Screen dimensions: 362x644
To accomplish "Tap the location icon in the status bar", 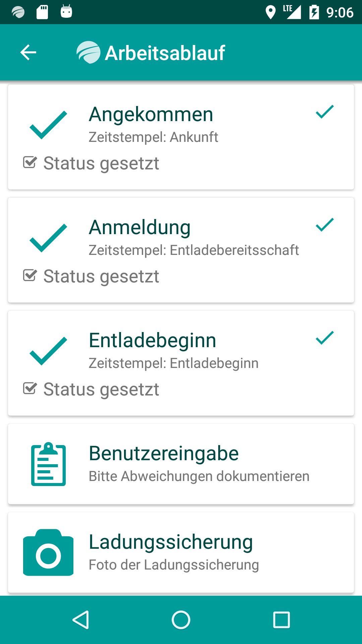I will (x=270, y=12).
